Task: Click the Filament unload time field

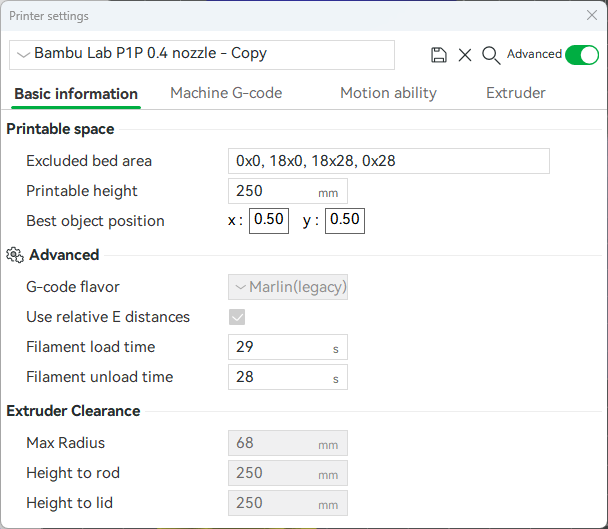Action: click(288, 377)
